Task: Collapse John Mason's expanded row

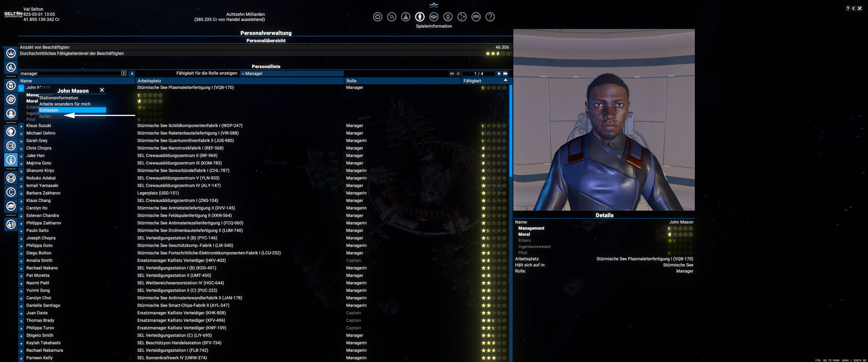Action: pos(21,88)
